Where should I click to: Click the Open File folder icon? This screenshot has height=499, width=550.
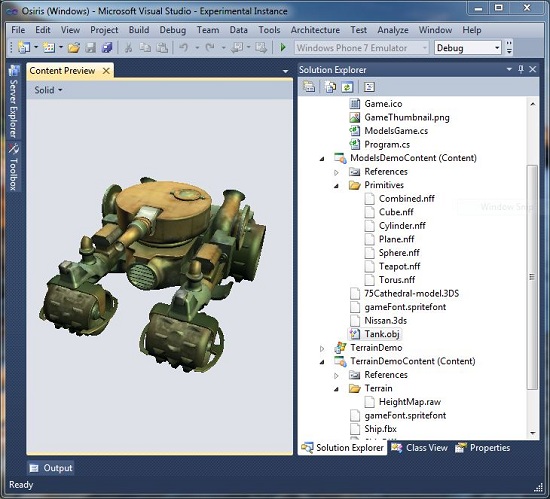click(74, 47)
